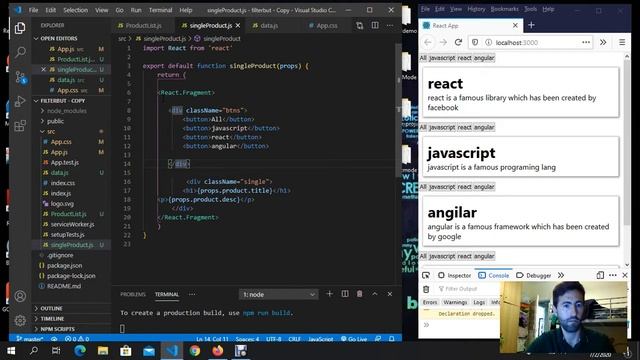Clear the Firefox console output

pos(426,289)
